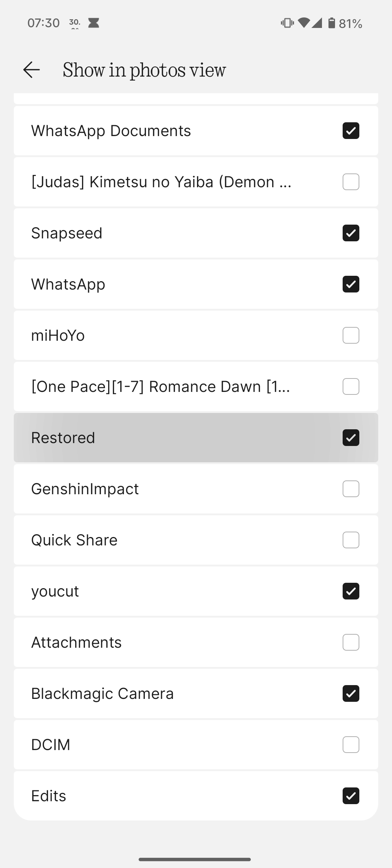Tap the battery icon in status bar

tap(331, 23)
